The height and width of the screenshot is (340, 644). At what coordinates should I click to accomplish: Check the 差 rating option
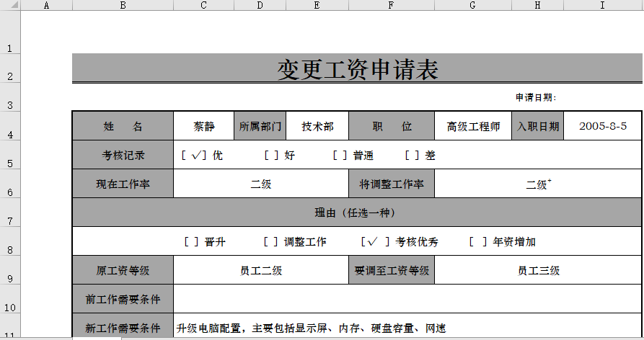(x=413, y=155)
